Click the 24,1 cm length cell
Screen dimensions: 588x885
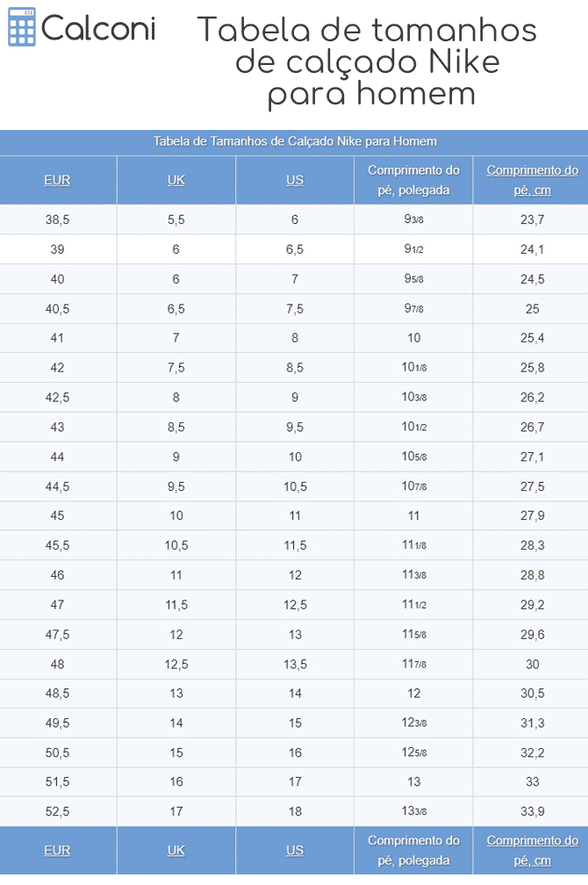(x=532, y=249)
